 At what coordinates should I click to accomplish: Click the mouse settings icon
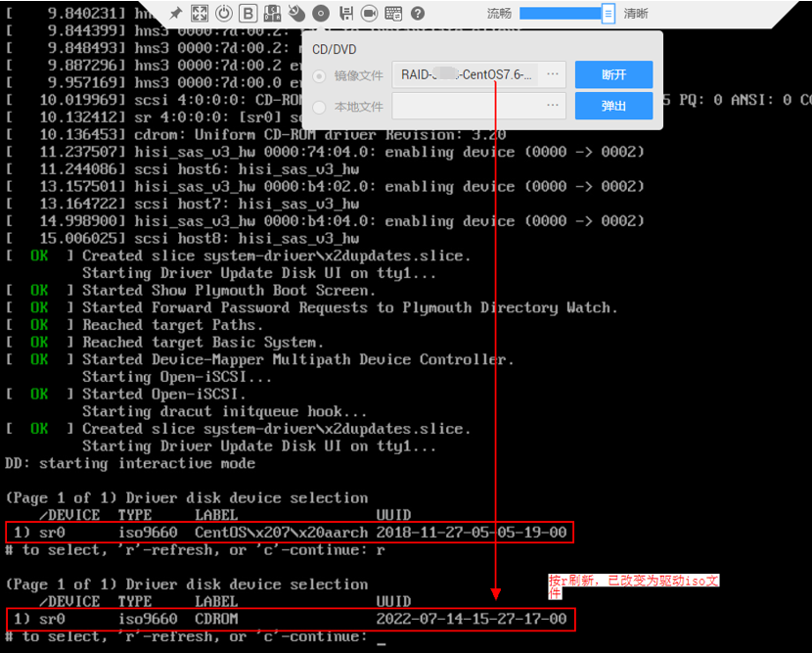pos(296,14)
